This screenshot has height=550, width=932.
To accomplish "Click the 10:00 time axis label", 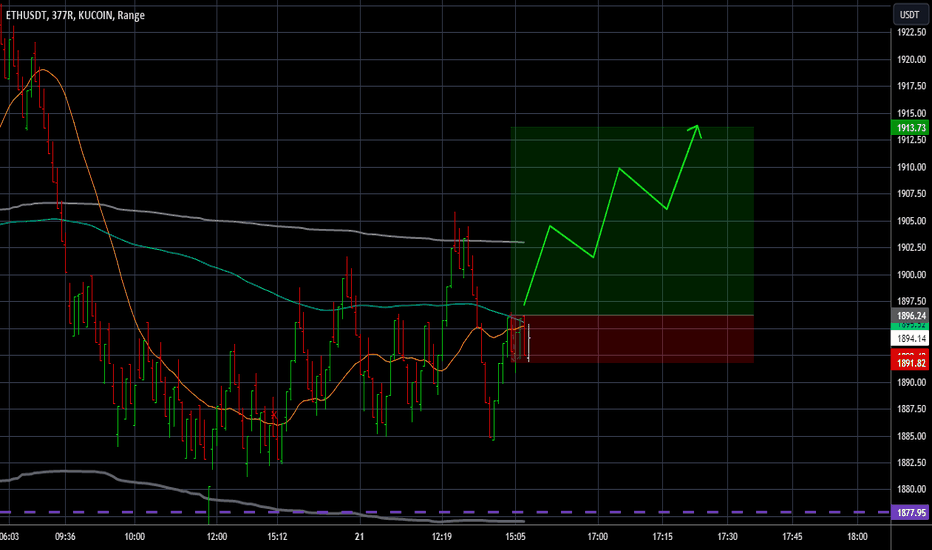I will pos(134,537).
